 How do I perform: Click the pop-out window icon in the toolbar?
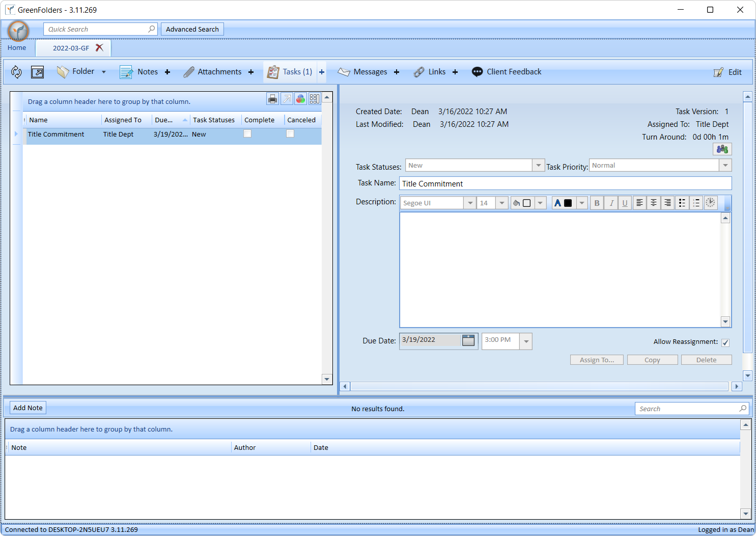(37, 72)
